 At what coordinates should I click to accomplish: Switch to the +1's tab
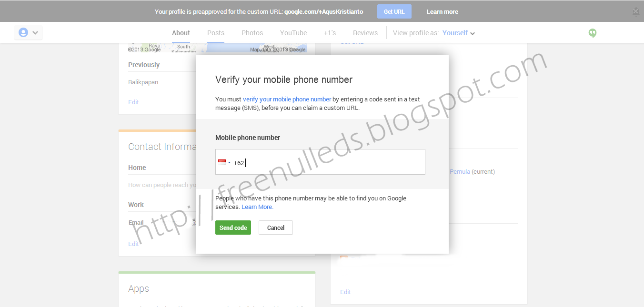pos(330,33)
